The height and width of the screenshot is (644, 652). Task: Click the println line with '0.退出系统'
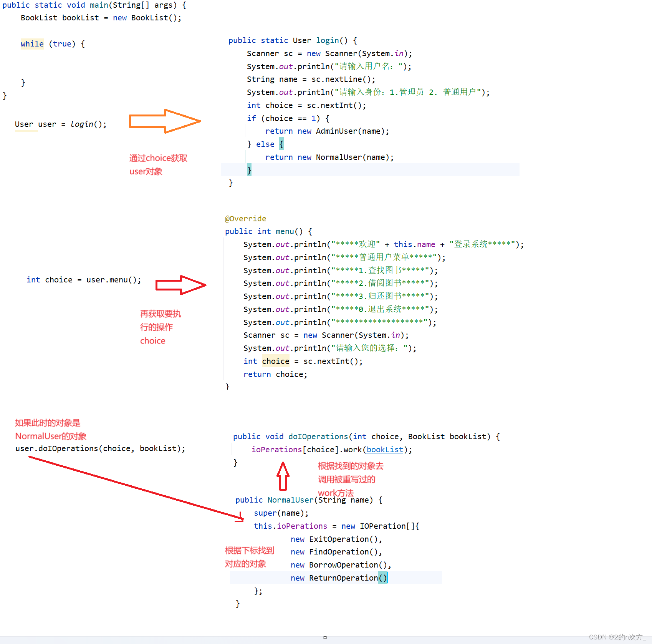click(x=341, y=309)
